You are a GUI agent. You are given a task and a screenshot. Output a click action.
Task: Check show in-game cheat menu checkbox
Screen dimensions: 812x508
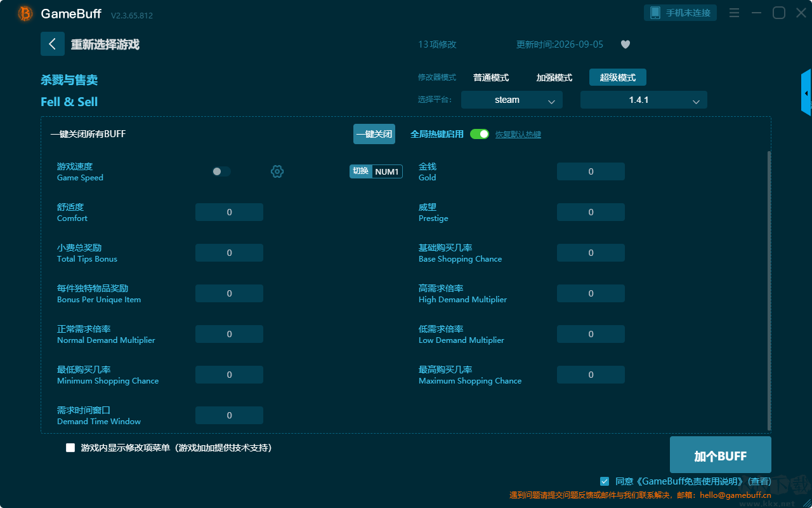(70, 448)
